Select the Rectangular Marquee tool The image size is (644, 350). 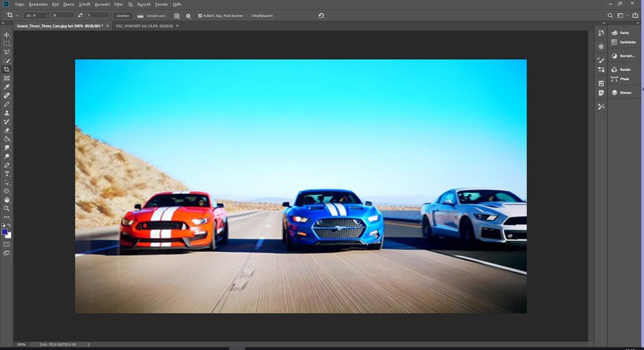click(6, 44)
